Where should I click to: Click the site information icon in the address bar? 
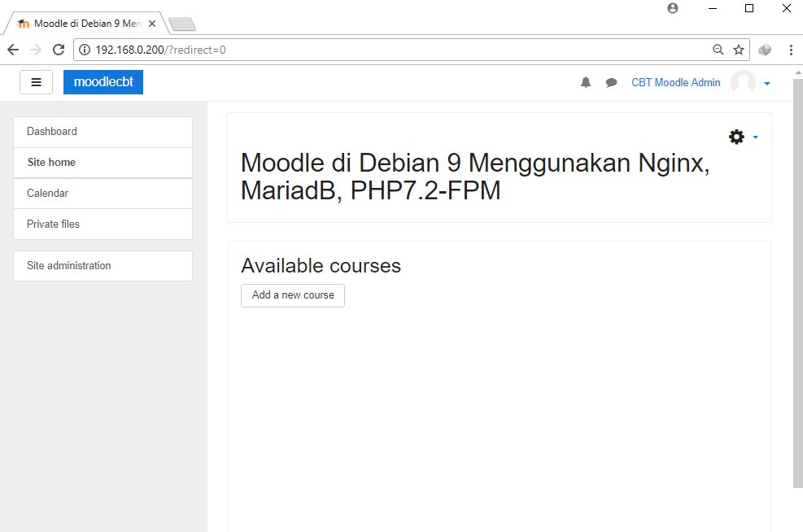85,49
